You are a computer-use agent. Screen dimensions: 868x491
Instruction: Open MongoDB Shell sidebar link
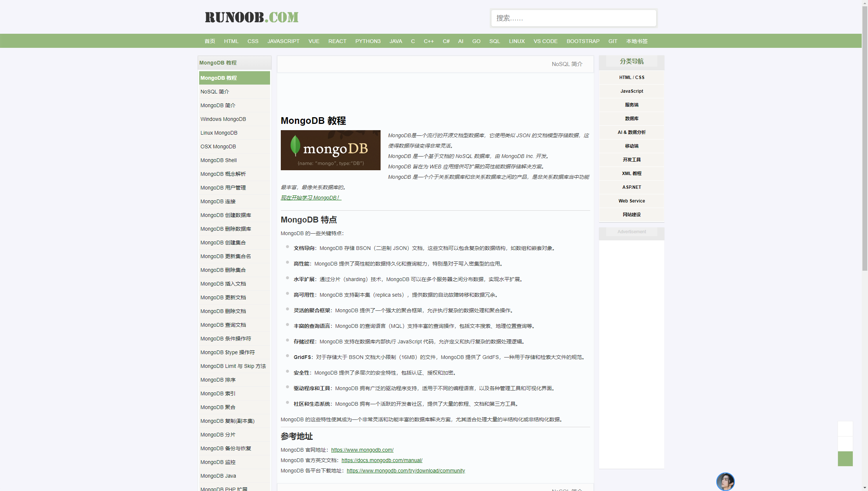[234, 160]
